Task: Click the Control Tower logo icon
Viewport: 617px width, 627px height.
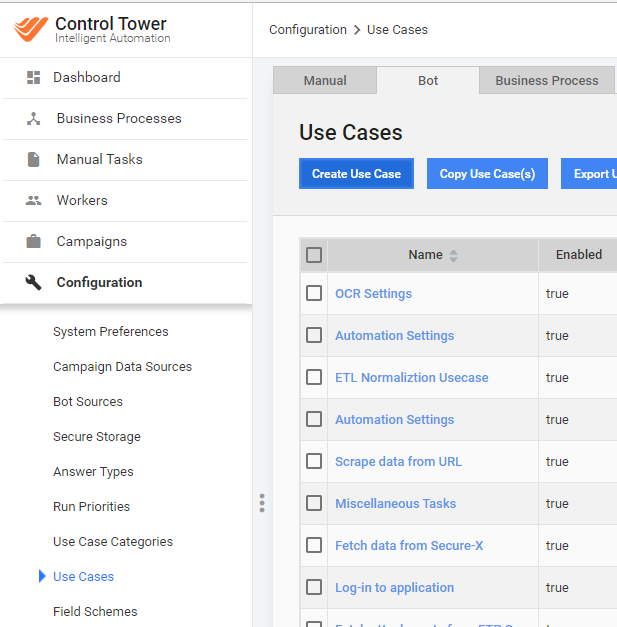Action: [x=31, y=29]
